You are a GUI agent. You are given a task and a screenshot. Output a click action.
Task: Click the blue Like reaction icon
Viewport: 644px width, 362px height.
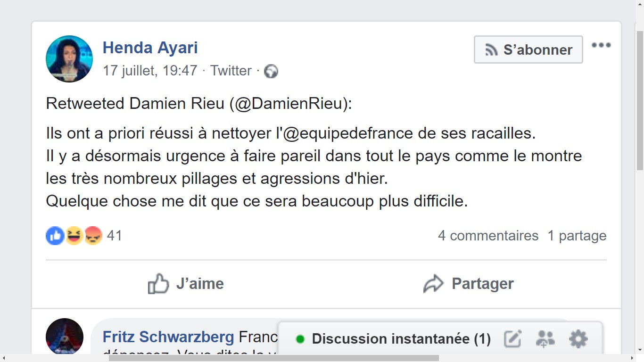coord(55,236)
